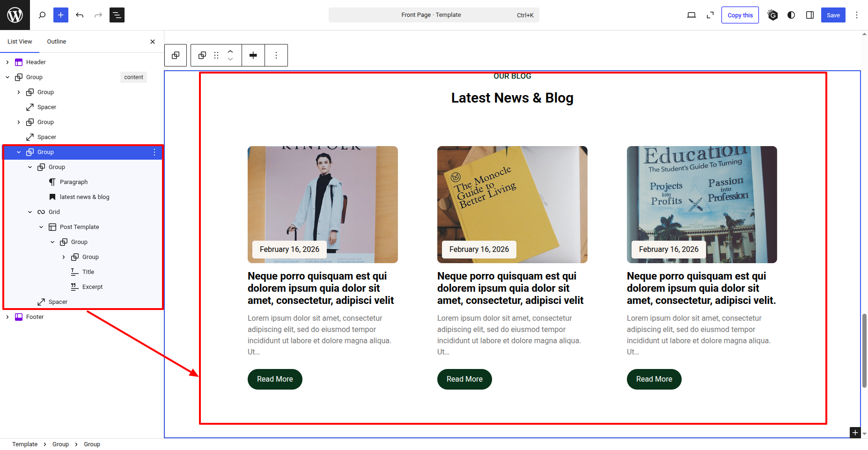Screen dimensions: 868x450
Task: Select the Excerpt block in list view
Action: 92,287
